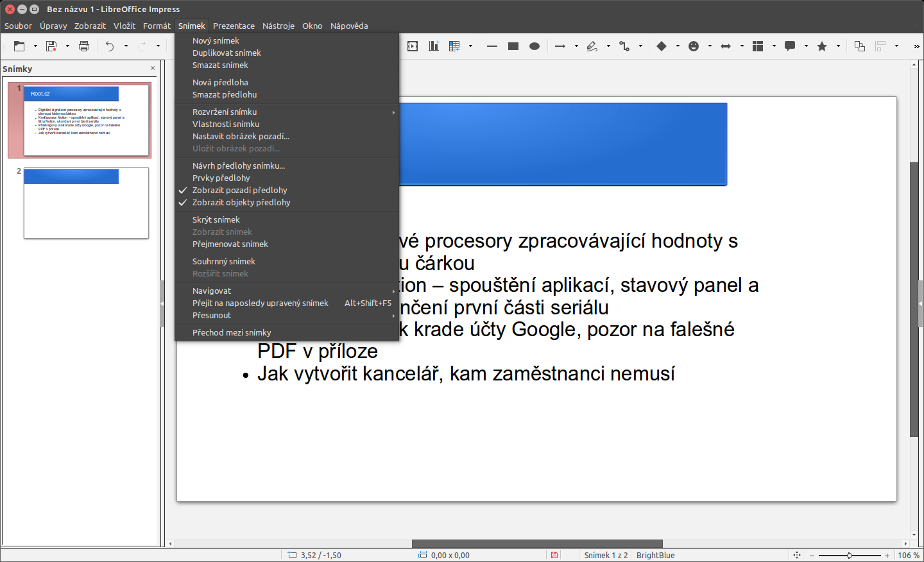Image resolution: width=924 pixels, height=562 pixels.
Task: Choose Duplikovat snímek menu entry
Action: 287,53
